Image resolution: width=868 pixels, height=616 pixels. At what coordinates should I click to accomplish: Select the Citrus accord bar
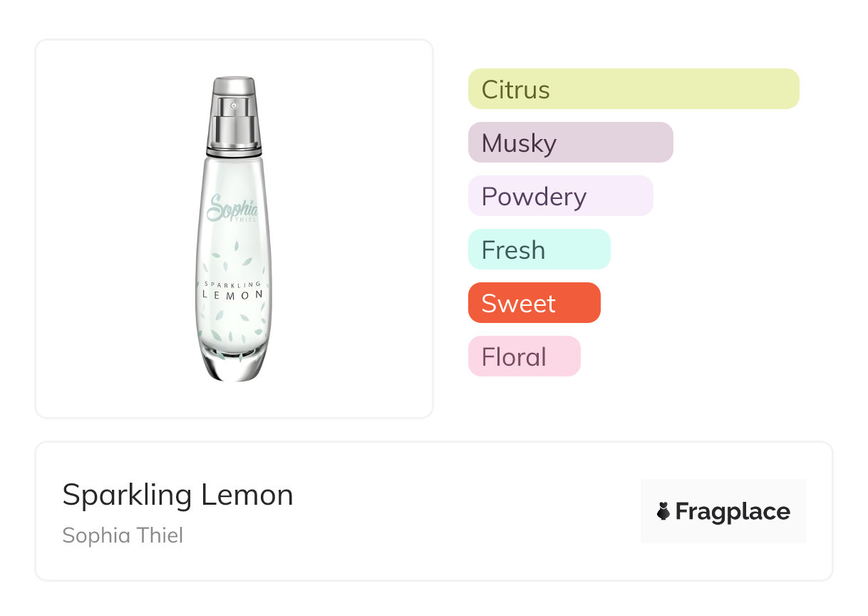pos(633,89)
